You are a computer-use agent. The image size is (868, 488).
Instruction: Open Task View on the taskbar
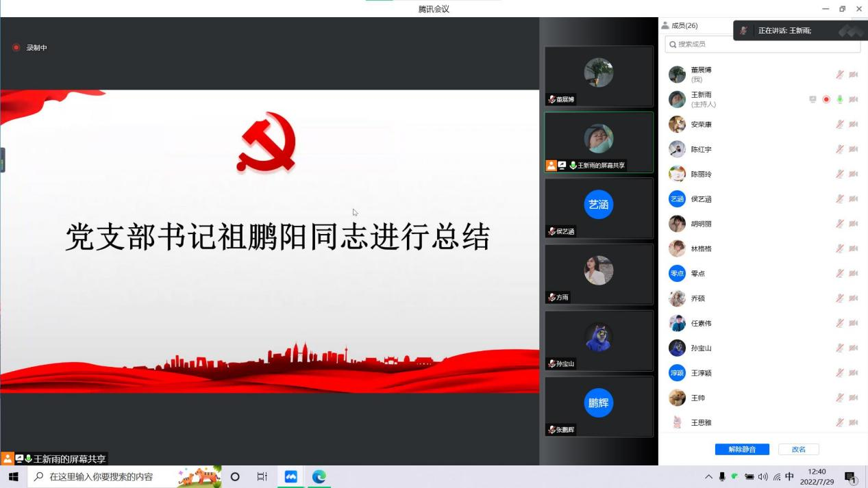click(x=262, y=476)
